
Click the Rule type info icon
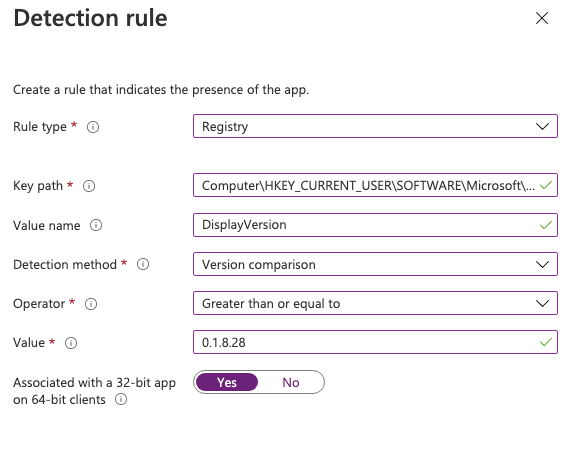click(93, 127)
